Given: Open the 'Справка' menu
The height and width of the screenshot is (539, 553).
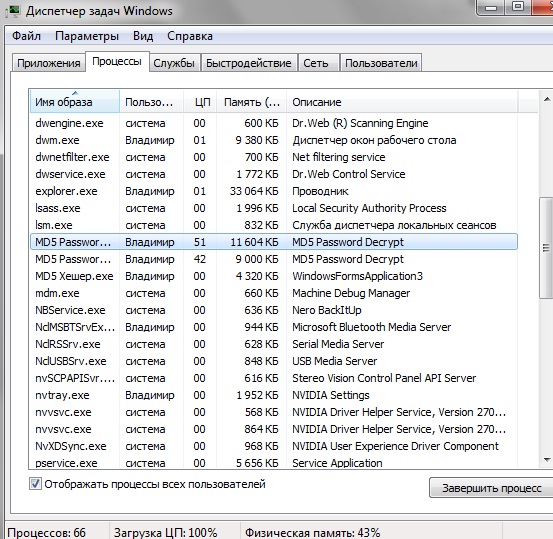Looking at the screenshot, I should (x=190, y=36).
